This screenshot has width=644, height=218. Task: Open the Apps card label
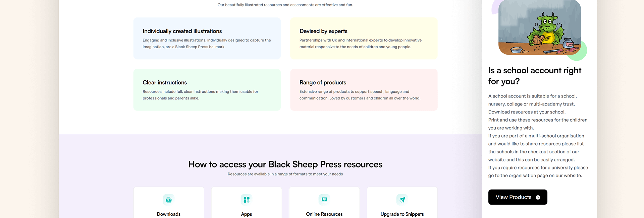coord(247,214)
